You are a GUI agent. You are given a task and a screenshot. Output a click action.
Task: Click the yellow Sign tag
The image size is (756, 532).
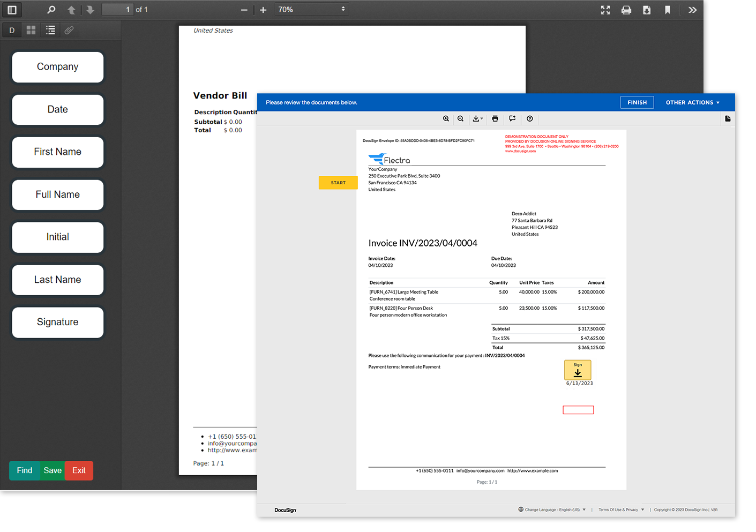578,370
